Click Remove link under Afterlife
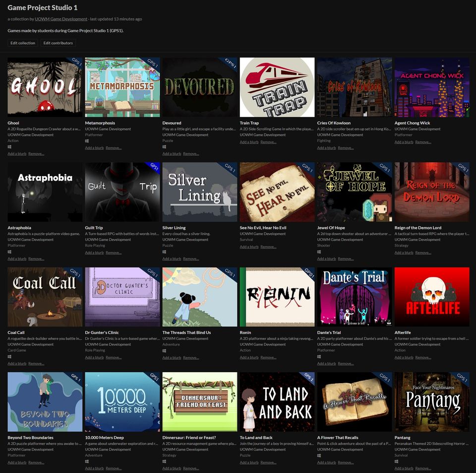The width and height of the screenshot is (476, 473). click(423, 357)
